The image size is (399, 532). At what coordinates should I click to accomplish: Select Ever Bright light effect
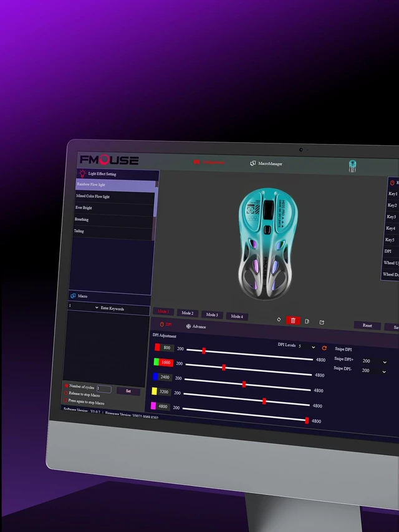114,208
